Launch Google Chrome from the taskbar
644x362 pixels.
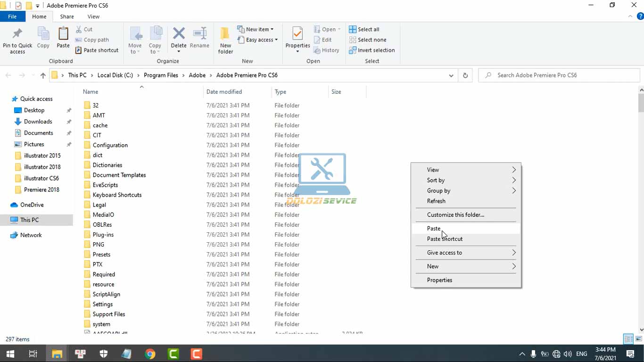tap(150, 353)
